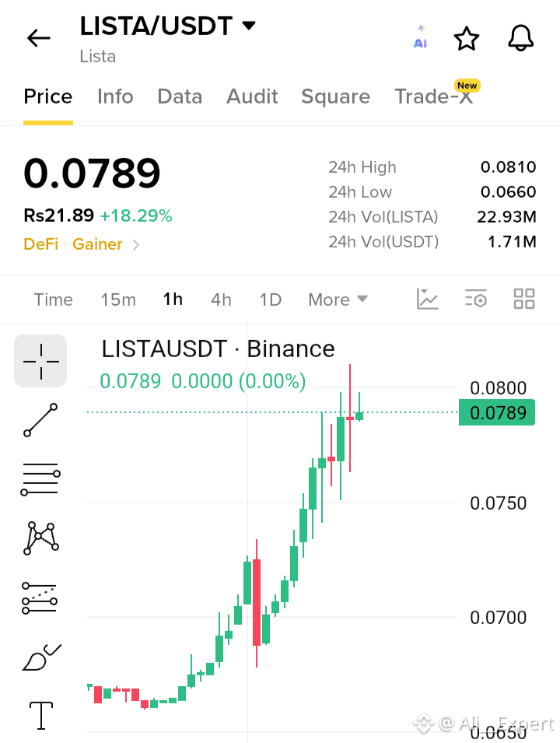Select the XABCD pattern tool
This screenshot has height=743, width=560.
pos(40,538)
